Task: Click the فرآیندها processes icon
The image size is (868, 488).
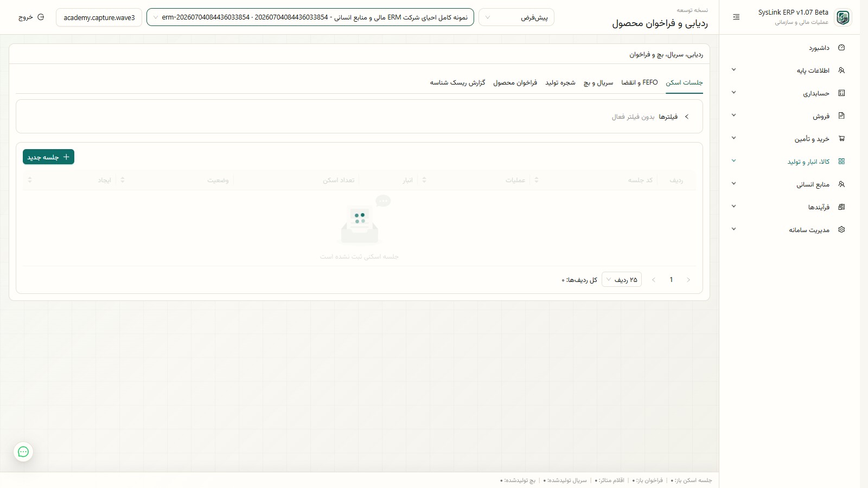Action: coord(841,207)
